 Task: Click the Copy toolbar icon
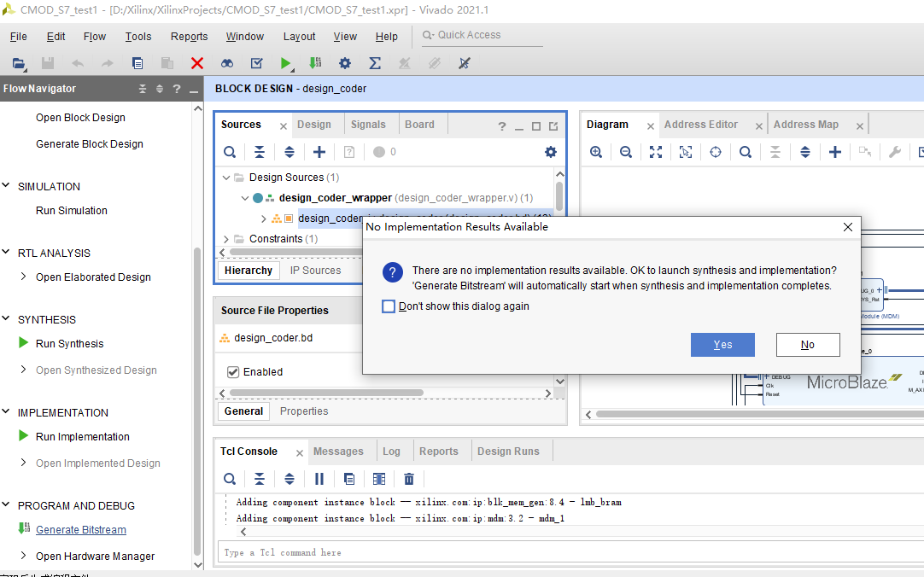click(137, 63)
